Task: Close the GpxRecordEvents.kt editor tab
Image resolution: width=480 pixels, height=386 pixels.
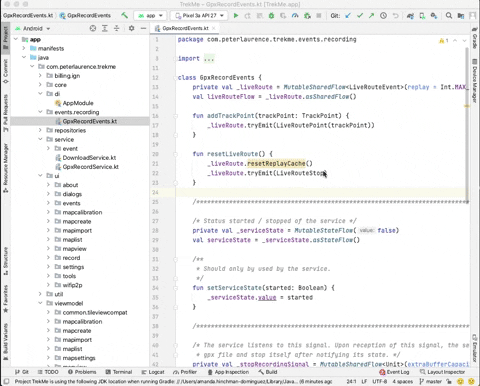Action: tap(214, 28)
